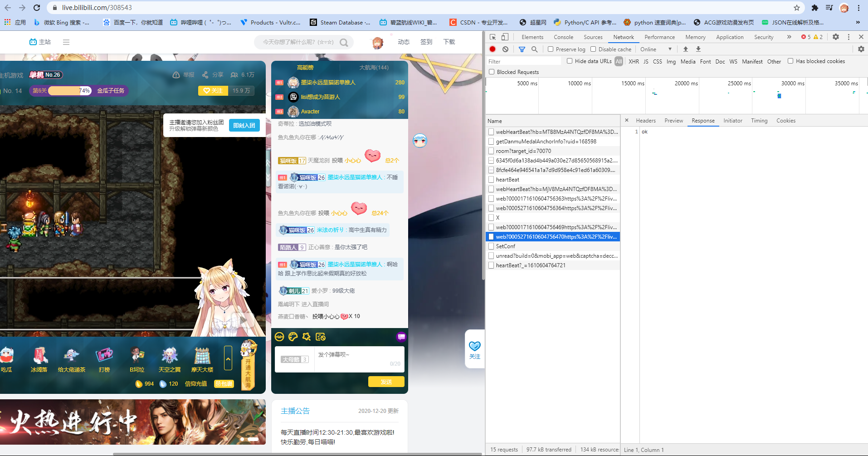Open the Online throttling dropdown

tap(656, 49)
